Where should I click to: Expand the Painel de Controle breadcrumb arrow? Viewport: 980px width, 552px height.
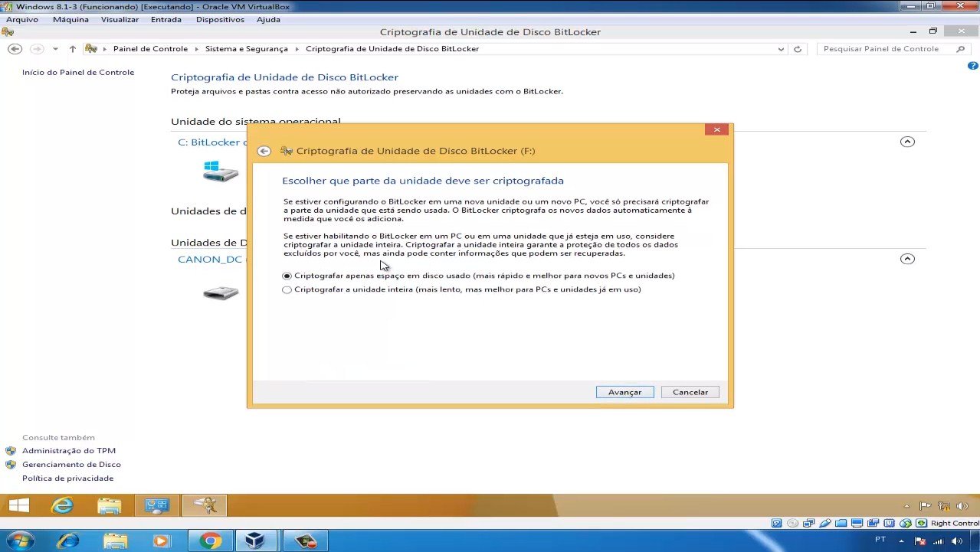197,49
